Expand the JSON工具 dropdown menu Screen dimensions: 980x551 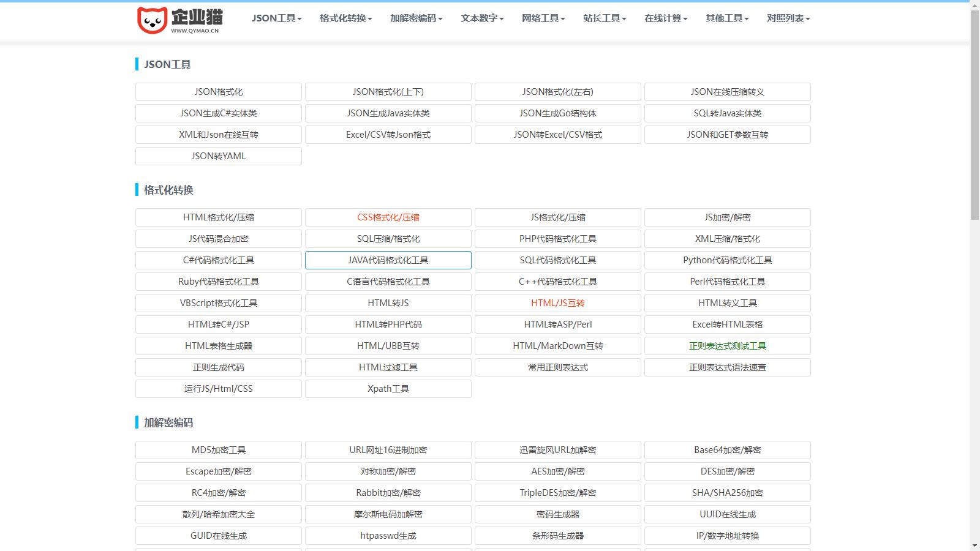276,18
